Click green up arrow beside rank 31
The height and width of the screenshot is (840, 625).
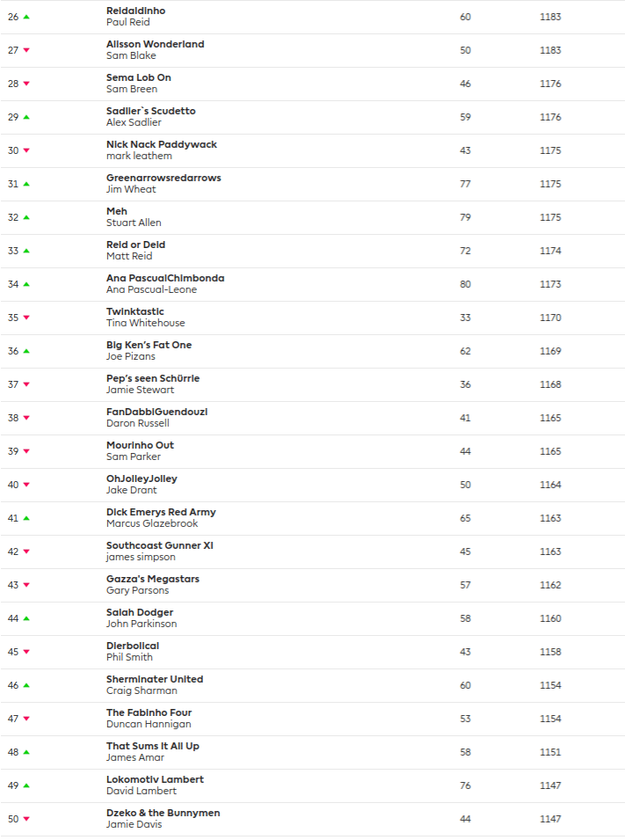coord(26,184)
